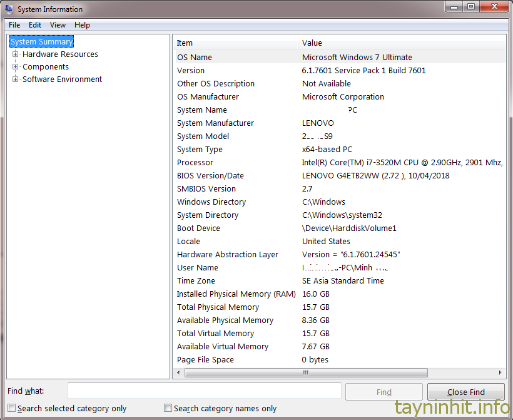Expand the Software Environment tree node
Viewport: 513px width, 420px height.
(x=16, y=79)
